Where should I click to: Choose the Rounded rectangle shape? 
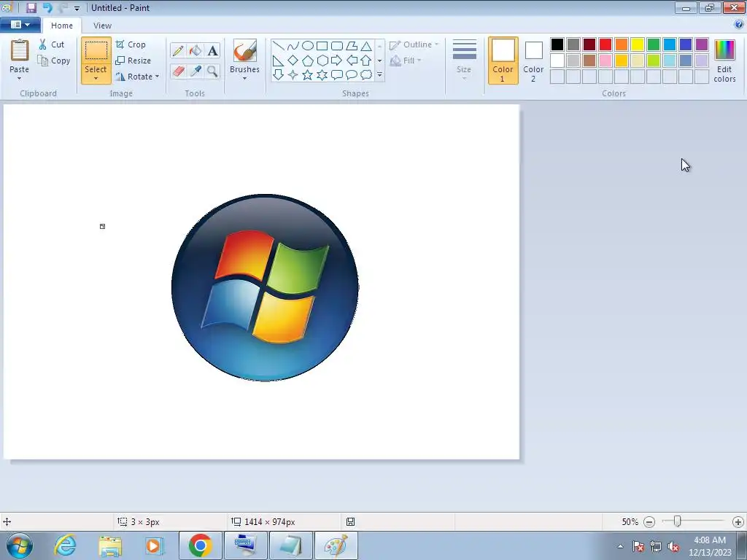[x=337, y=46]
